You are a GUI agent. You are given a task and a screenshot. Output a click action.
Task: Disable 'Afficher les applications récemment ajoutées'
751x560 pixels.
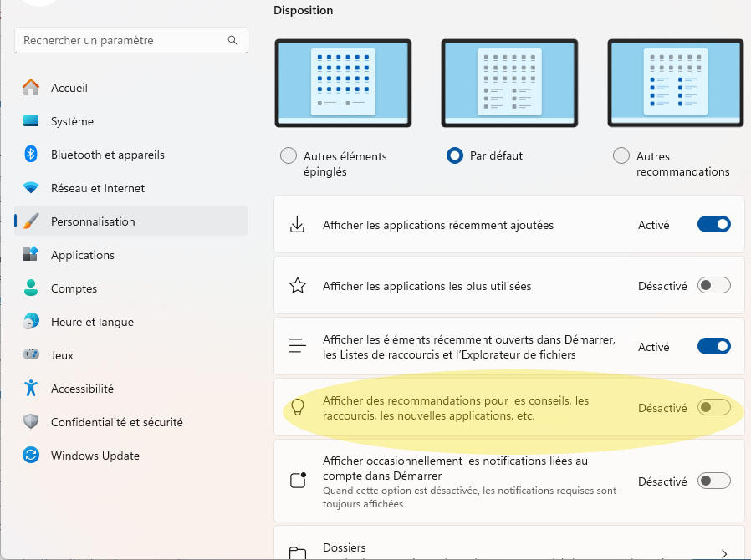pos(713,223)
